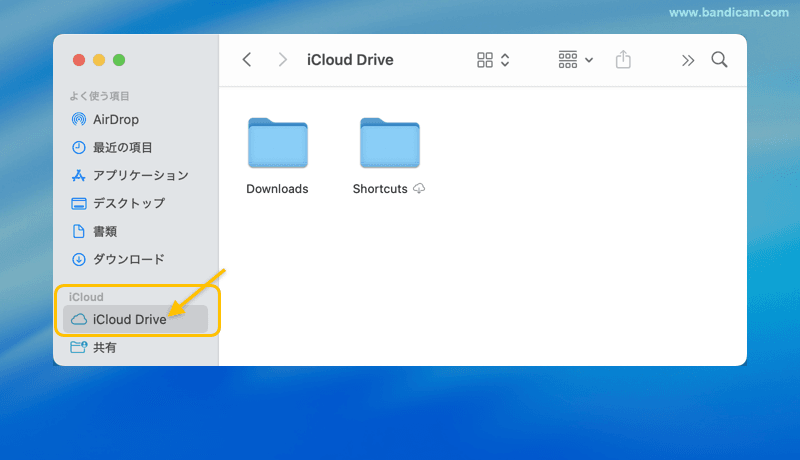Screen dimensions: 800x460
Task: Open デスクトップ in the sidebar
Action: pos(129,203)
